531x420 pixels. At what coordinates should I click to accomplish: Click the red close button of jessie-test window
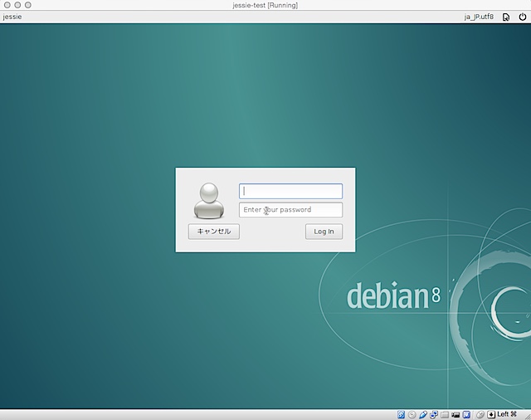coord(7,5)
